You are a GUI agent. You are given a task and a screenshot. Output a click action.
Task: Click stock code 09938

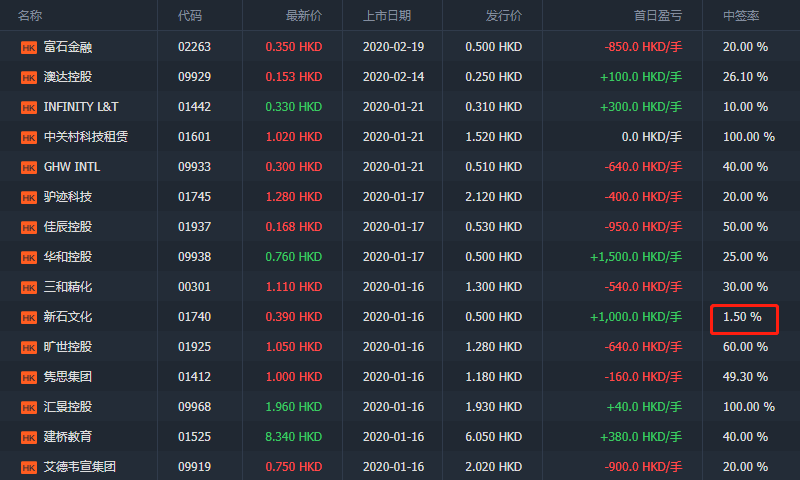click(x=194, y=257)
